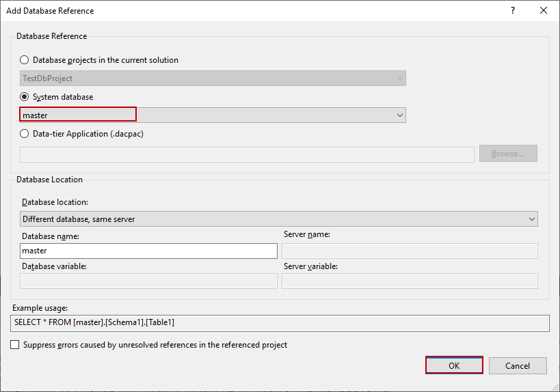Choose Data-tier Application (.dacpac) option
The image size is (560, 392).
pos(25,134)
